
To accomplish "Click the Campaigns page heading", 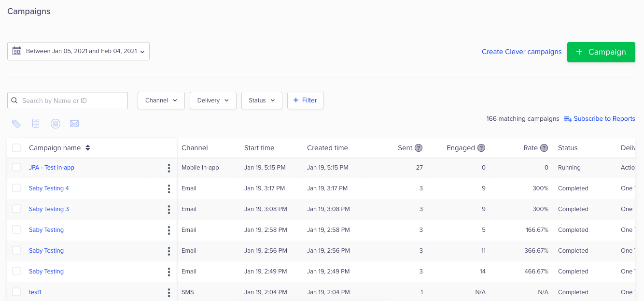I will click(x=29, y=11).
